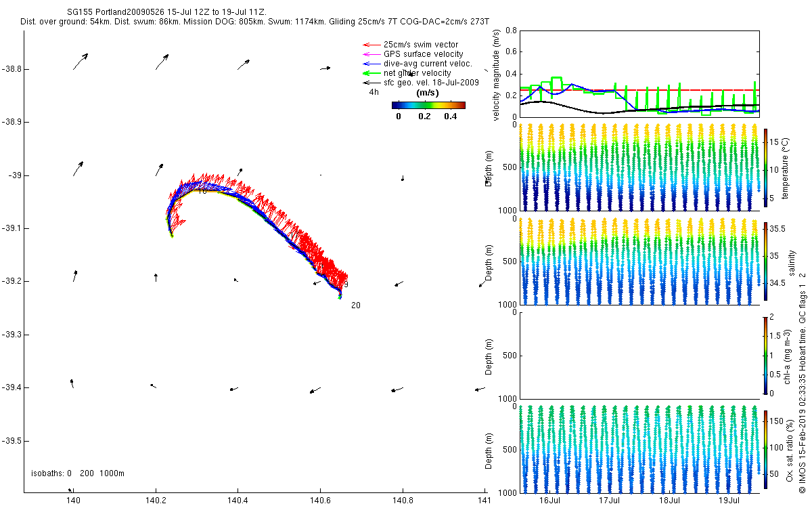The height and width of the screenshot is (508, 812).
Task: Click the map longitude tick '140.2'
Action: (156, 501)
